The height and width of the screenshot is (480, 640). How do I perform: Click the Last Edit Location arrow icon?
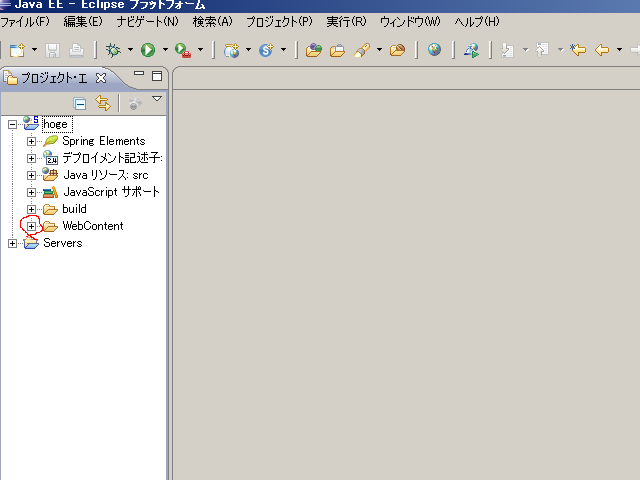pos(578,50)
